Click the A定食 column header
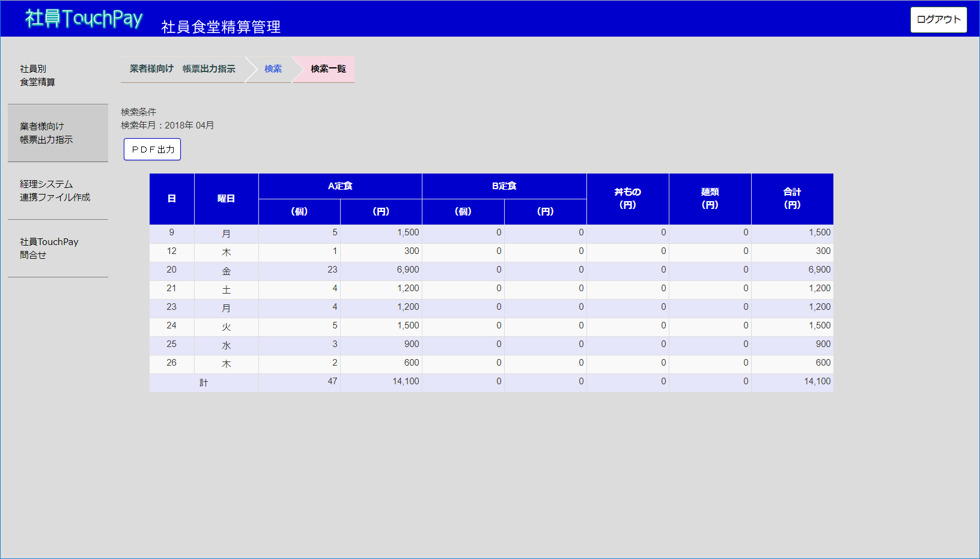980x559 pixels. tap(340, 186)
